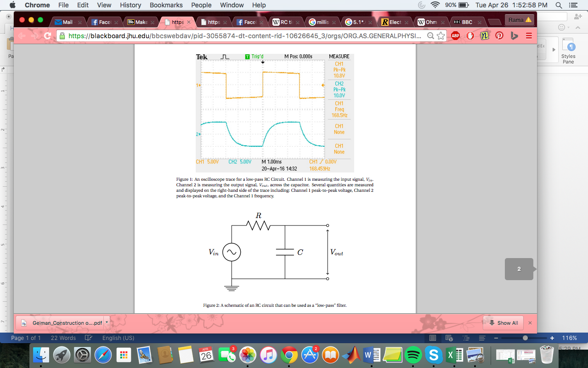This screenshot has height=368, width=588.
Task: Click the hand-shaped blocker extension icon
Action: [x=469, y=36]
